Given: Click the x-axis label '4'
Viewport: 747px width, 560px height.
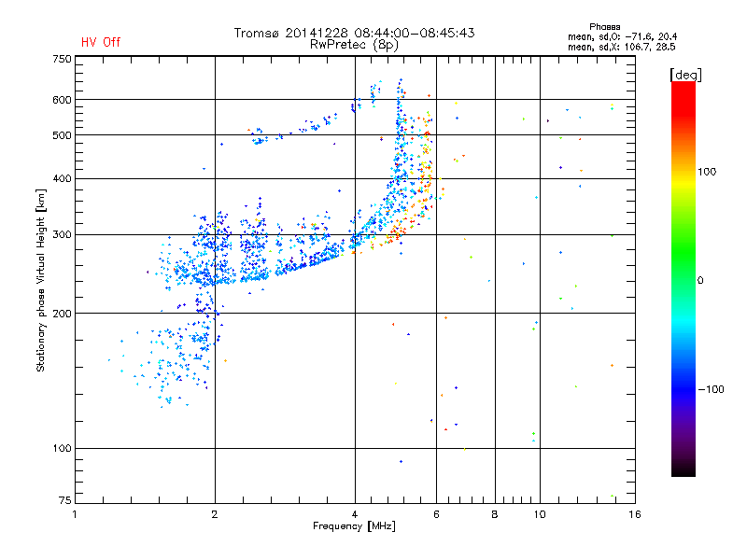Looking at the screenshot, I should [355, 514].
